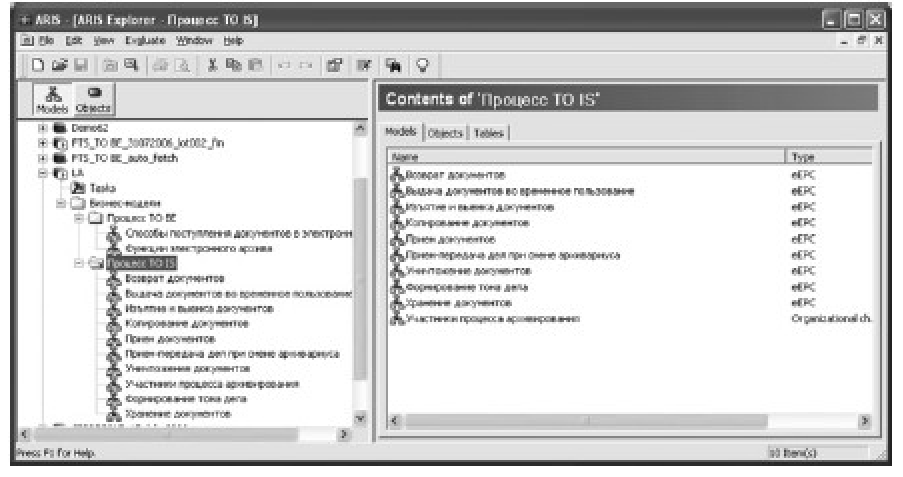
Task: Select Процесс TO BE in the tree
Action: (142, 218)
